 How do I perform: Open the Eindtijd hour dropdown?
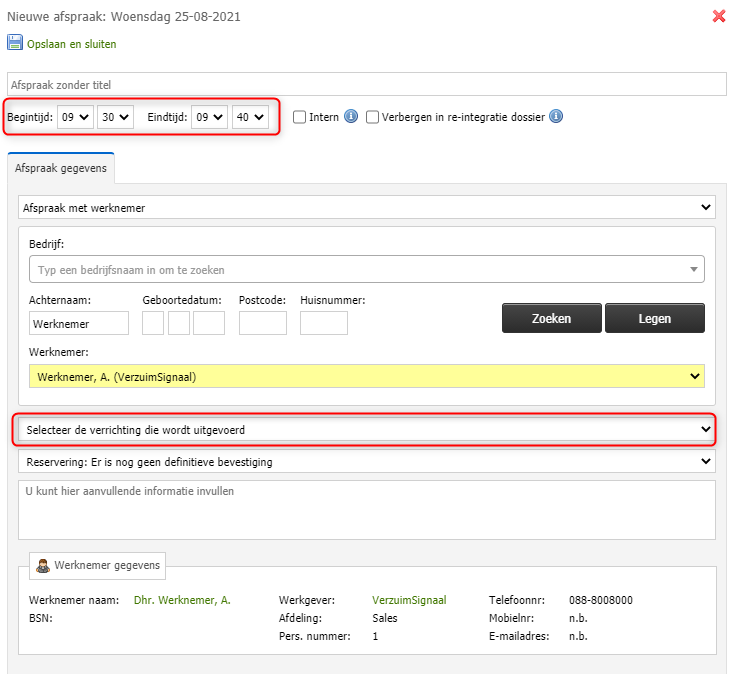point(209,117)
